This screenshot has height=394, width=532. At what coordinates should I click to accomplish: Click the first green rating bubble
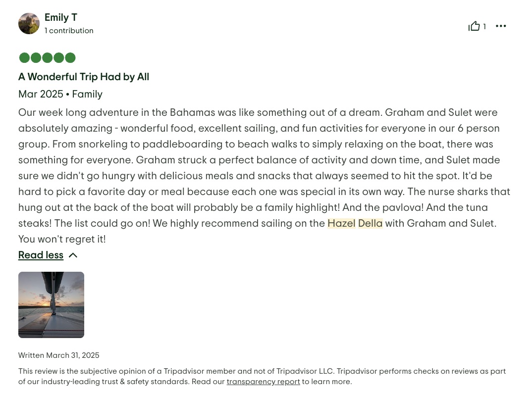(24, 58)
